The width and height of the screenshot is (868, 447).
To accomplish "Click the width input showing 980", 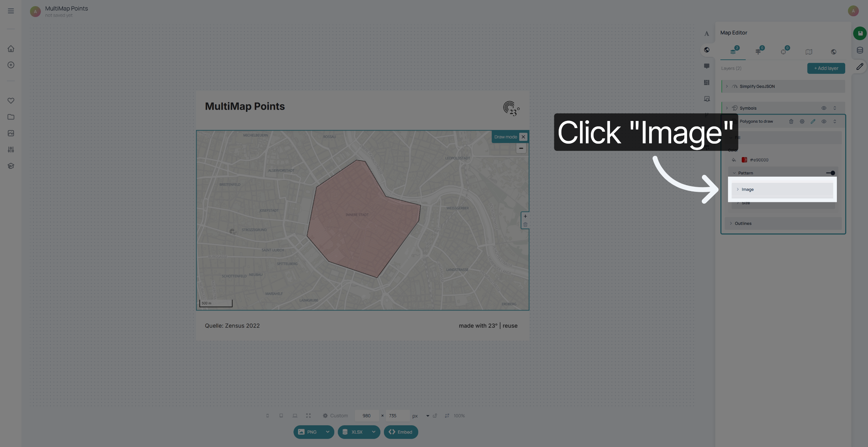I will (x=367, y=416).
